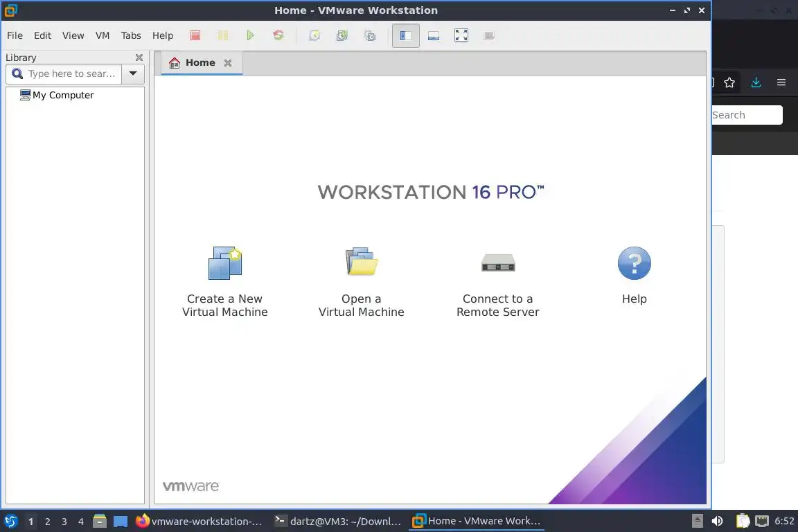Click the volume speaker tray icon
This screenshot has height=532, width=798.
click(717, 521)
